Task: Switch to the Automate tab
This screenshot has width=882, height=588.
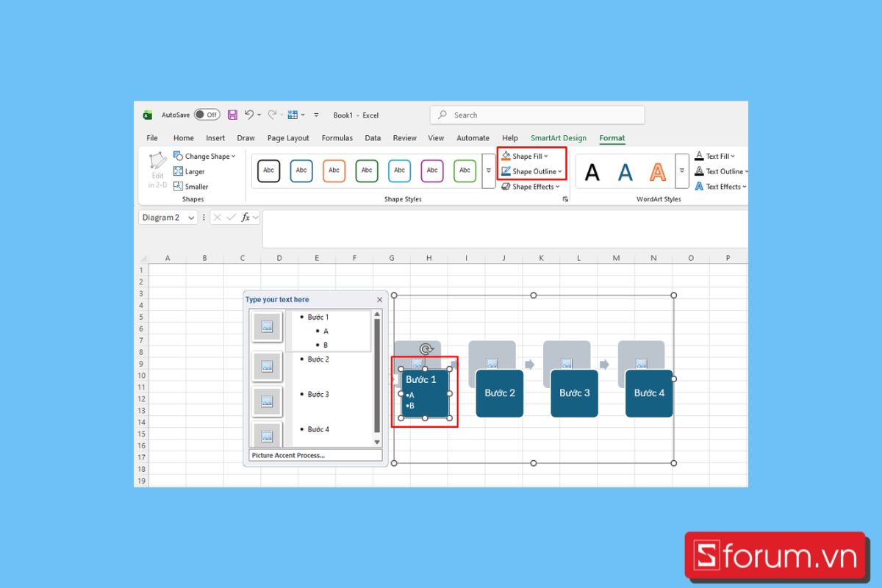Action: (x=473, y=137)
